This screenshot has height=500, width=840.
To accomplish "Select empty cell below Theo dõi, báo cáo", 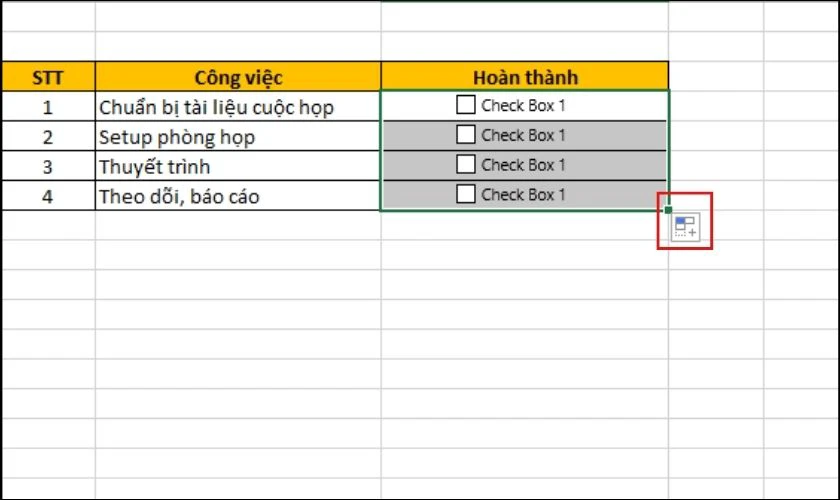I will pyautogui.click(x=238, y=225).
